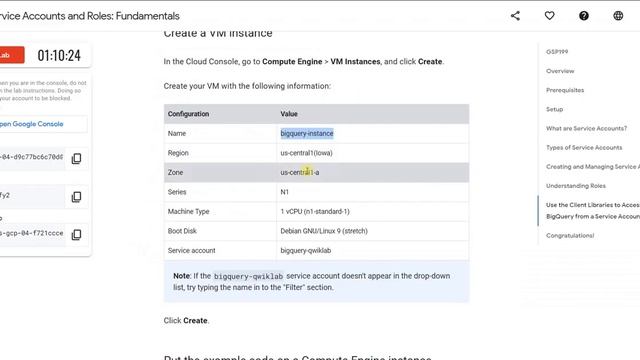
Task: Jump to Overview section
Action: click(560, 71)
